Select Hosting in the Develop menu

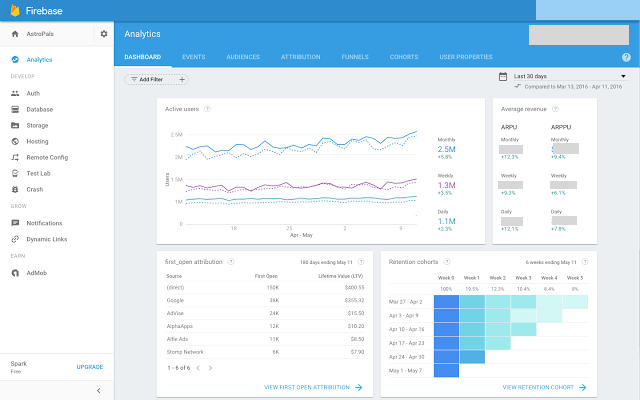(x=37, y=141)
